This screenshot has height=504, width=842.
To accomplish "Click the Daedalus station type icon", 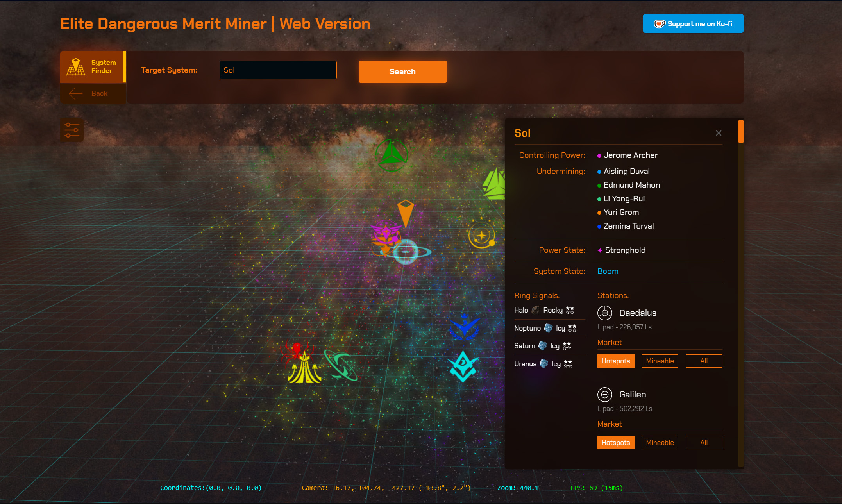I will point(605,313).
